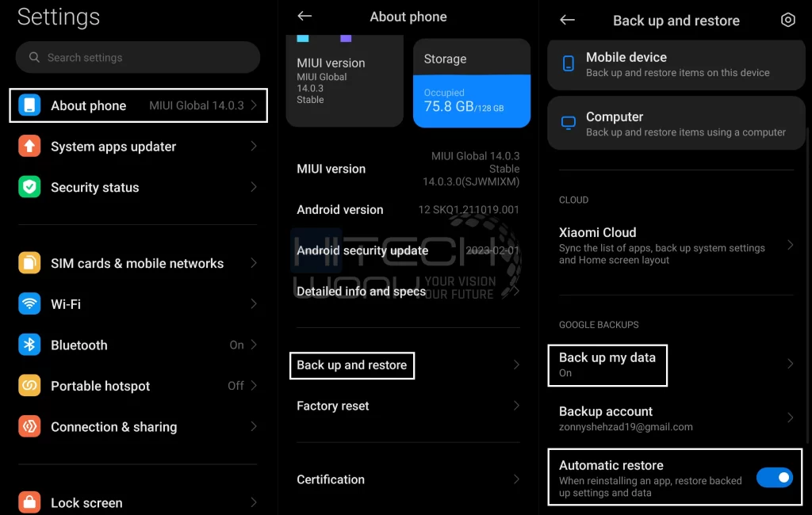Open the Back up and restore chevron

(x=516, y=365)
